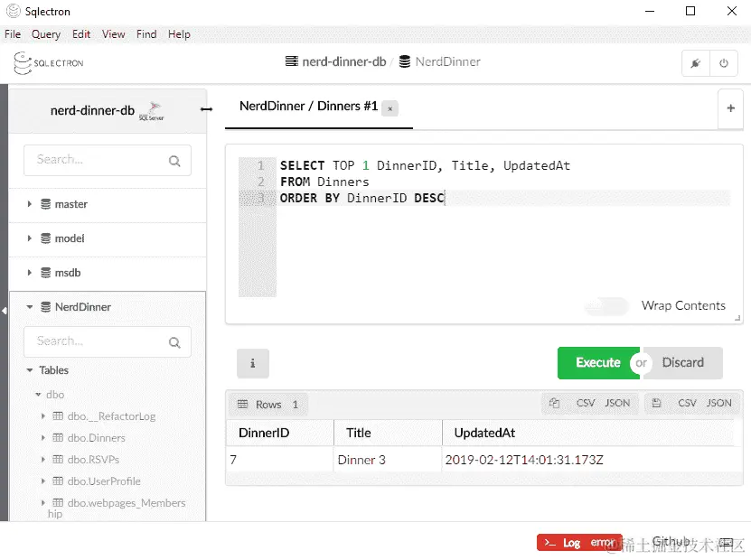Click the NerdDinner tables search field
Viewport: 751px width, 560px height.
(x=108, y=341)
